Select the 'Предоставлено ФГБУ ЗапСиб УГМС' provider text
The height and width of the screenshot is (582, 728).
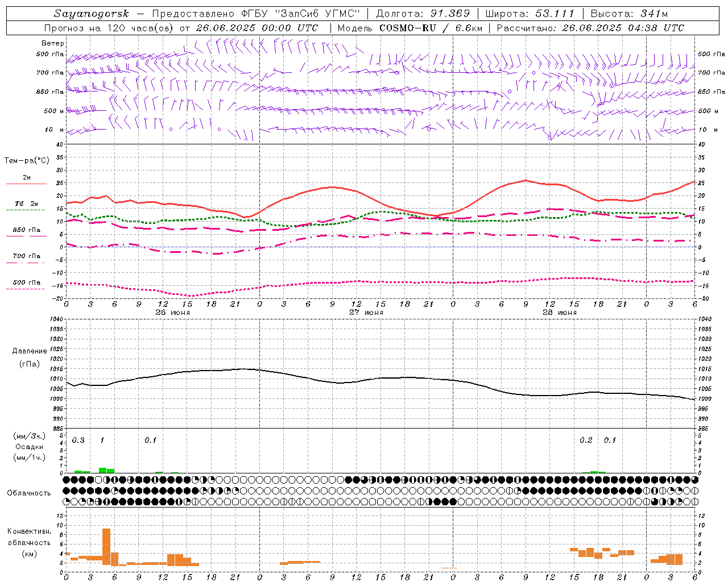257,14
